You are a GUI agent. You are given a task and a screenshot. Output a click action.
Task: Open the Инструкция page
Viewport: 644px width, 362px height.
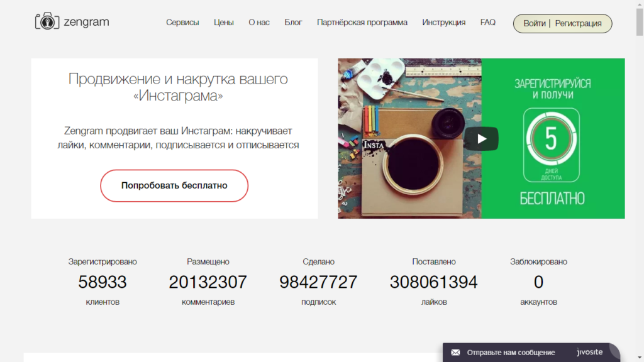coord(443,23)
